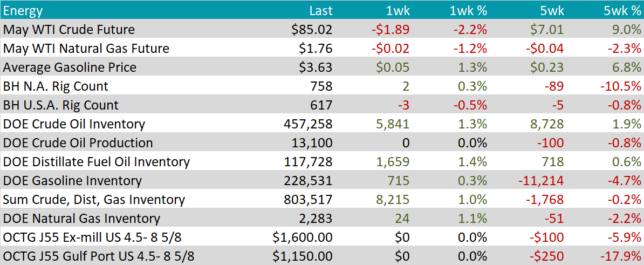The image size is (644, 265).
Task: Click the May WTI Crude Future label
Action: (69, 30)
